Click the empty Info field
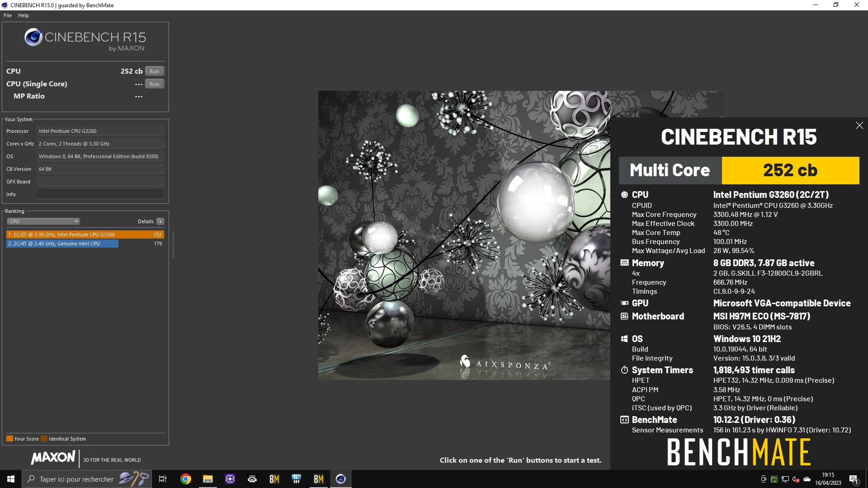 pyautogui.click(x=100, y=194)
